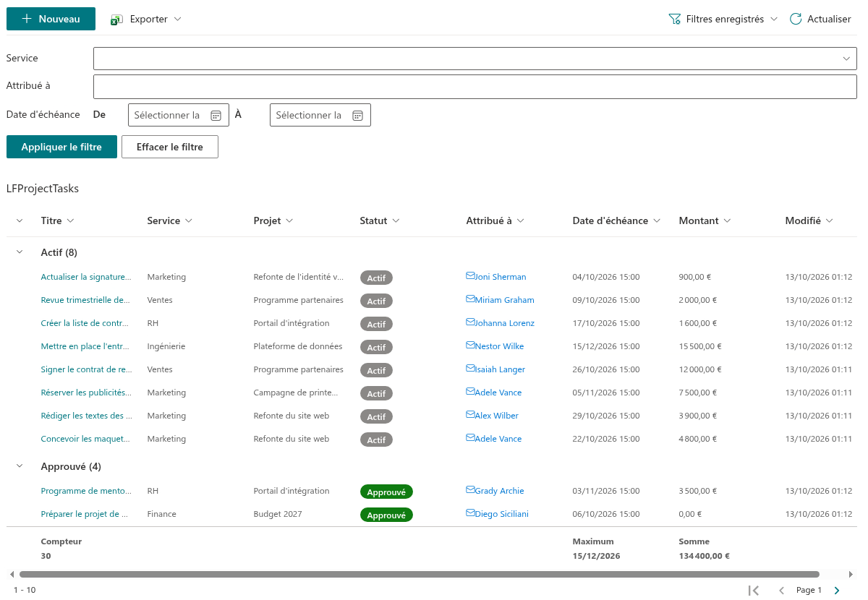Open task 'Rédiger les textes des…'
The width and height of the screenshot is (868, 600).
tap(86, 416)
